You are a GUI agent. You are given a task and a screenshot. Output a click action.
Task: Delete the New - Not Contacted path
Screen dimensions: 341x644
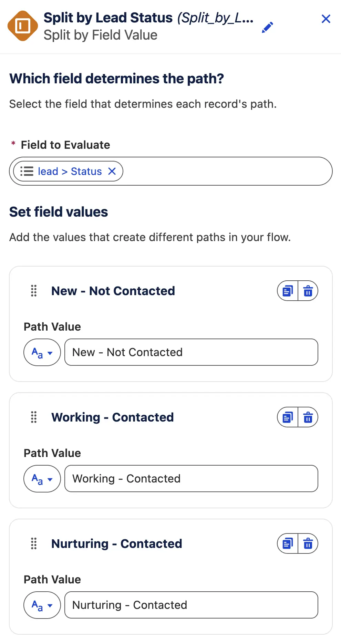click(308, 291)
